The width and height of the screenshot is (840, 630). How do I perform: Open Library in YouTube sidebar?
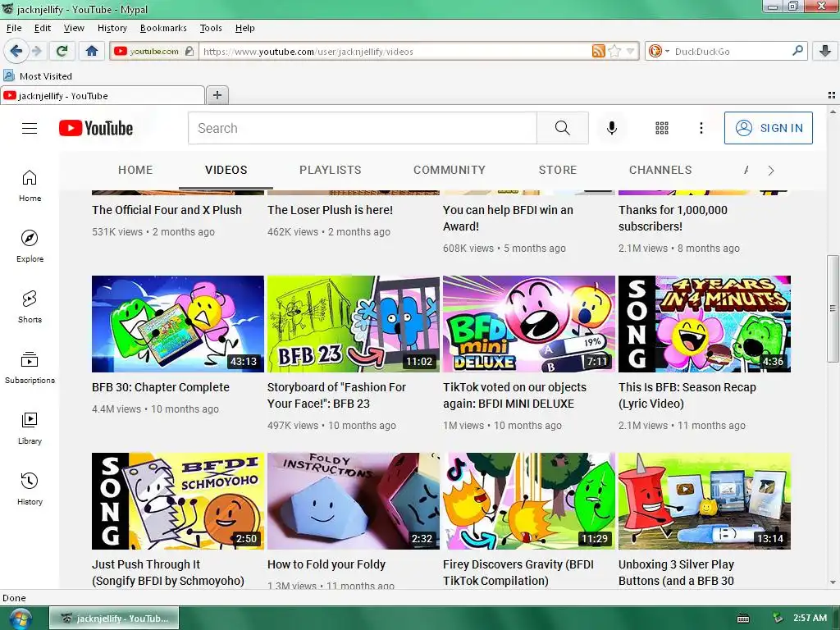[x=30, y=428]
